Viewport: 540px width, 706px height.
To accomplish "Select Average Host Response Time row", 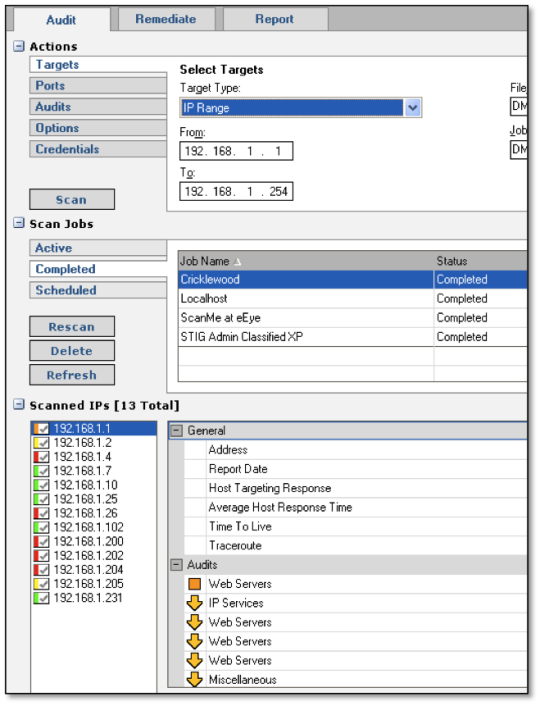I will point(356,507).
